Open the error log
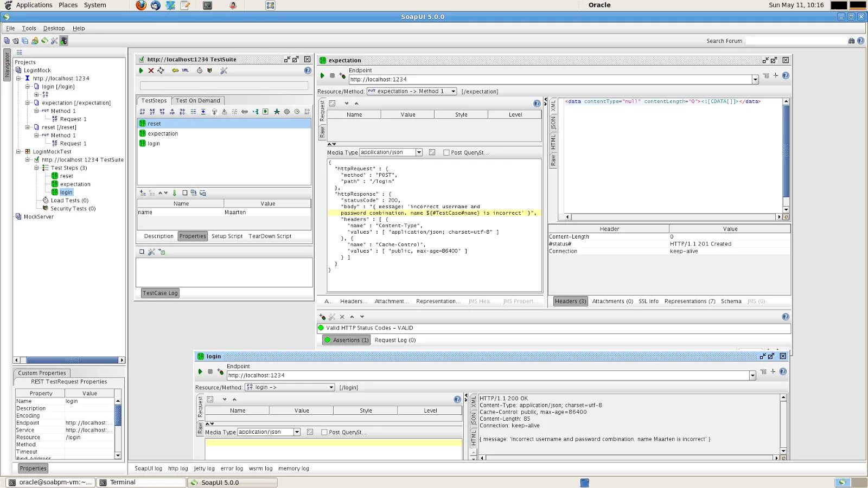The image size is (868, 488). (x=232, y=468)
